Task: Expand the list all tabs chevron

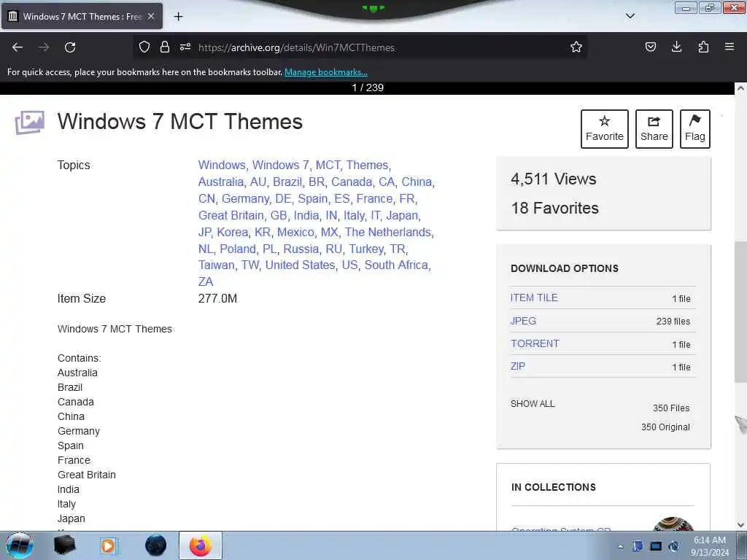Action: click(630, 16)
